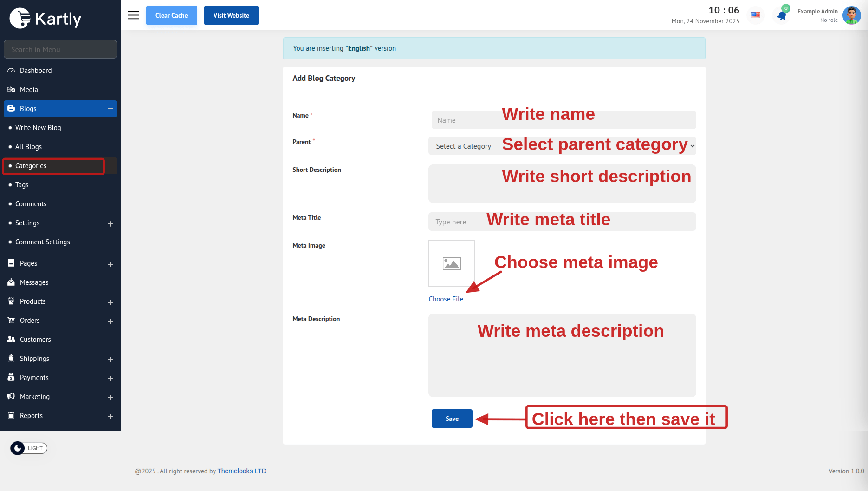
Task: Open the Select a Category dropdown
Action: pyautogui.click(x=562, y=146)
